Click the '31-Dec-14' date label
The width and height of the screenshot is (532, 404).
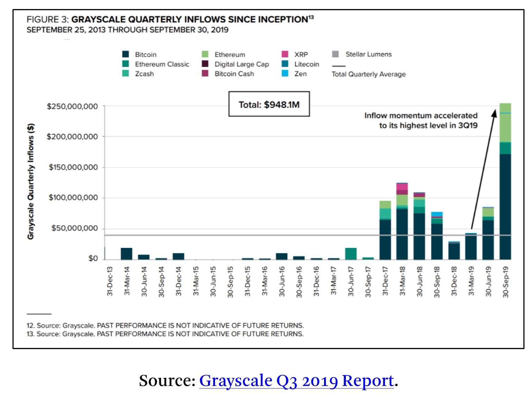(179, 281)
